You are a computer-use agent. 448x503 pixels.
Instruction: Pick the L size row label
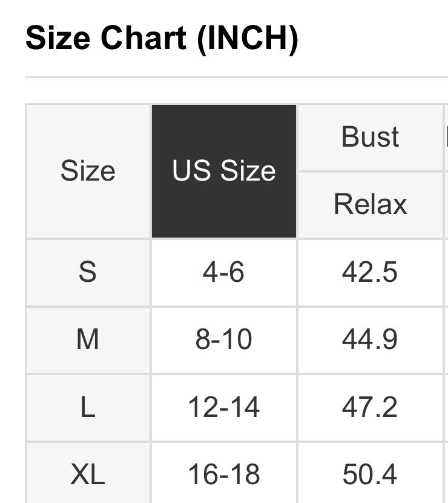[x=88, y=407]
